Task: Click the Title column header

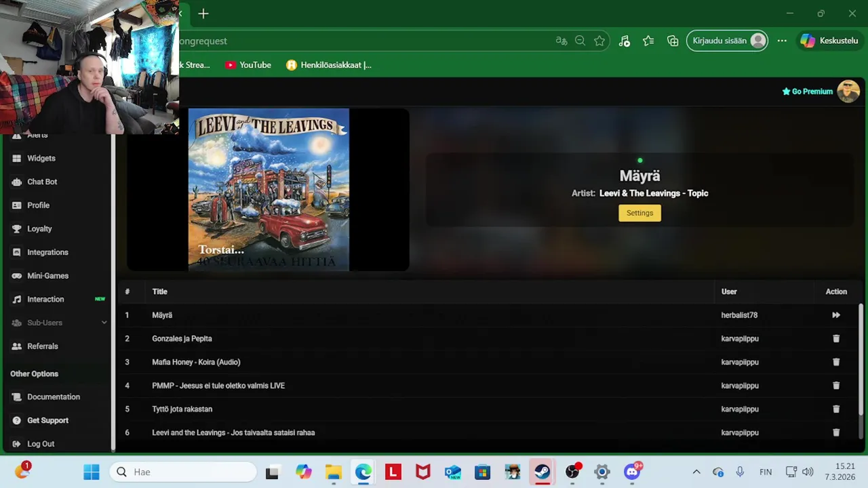Action: pos(159,291)
